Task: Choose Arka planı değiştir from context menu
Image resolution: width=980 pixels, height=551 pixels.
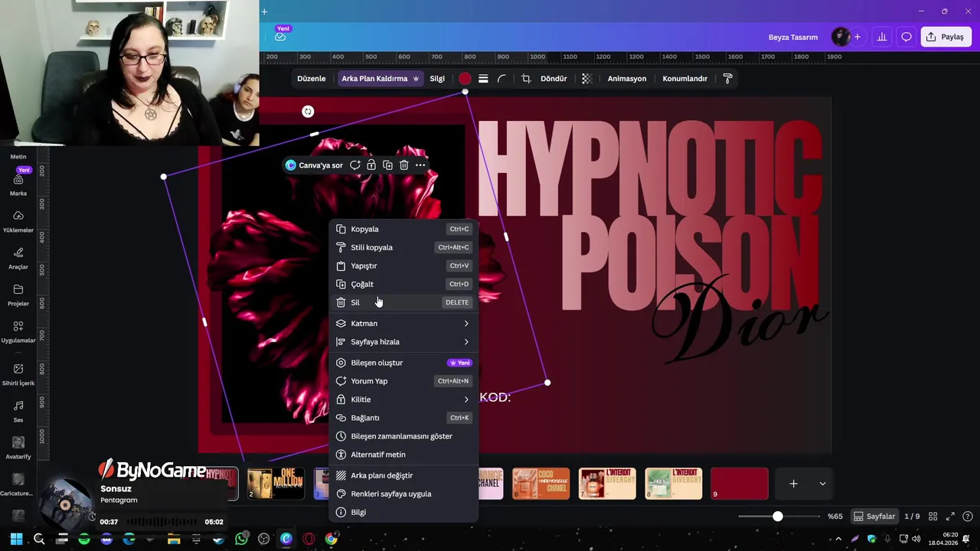Action: [403, 475]
